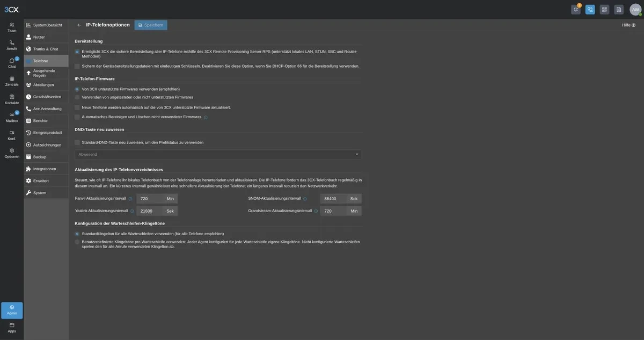This screenshot has height=340, width=644.
Task: Click the info icon beside Automatisches Bereinigen
Action: [x=206, y=117]
